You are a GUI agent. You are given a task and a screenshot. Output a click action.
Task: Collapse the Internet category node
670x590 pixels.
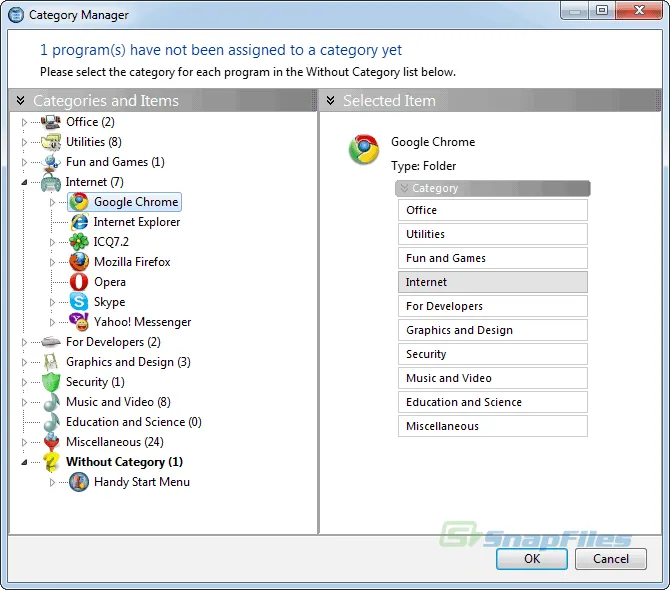pos(24,182)
